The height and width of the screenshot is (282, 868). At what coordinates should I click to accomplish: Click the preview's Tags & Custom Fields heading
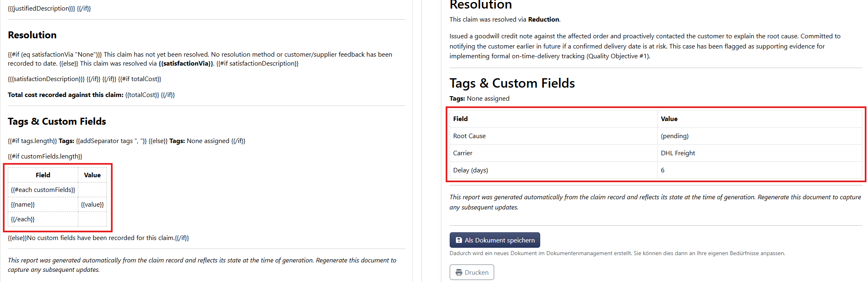pyautogui.click(x=512, y=83)
